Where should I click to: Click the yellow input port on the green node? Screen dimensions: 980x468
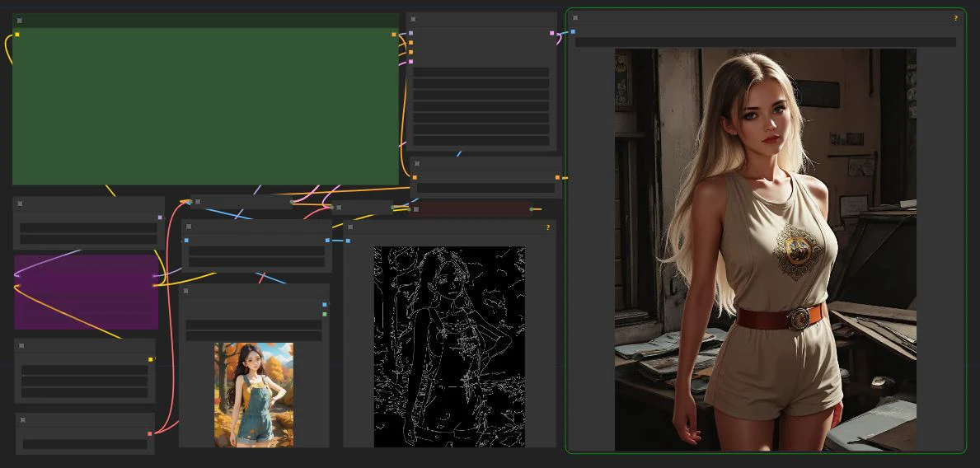[x=16, y=35]
